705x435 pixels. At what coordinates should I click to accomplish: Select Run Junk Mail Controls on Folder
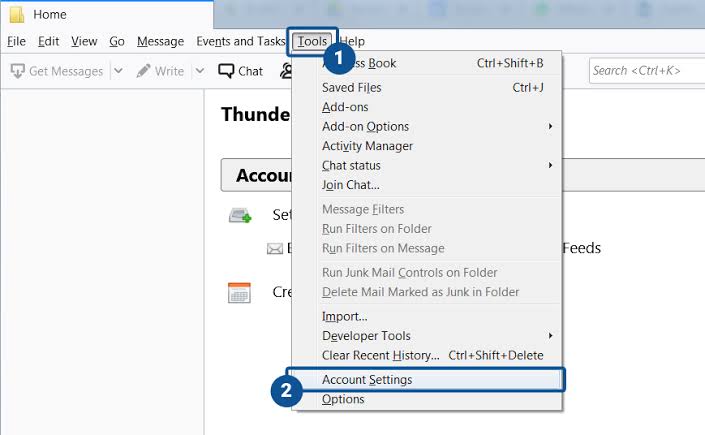pos(427,273)
